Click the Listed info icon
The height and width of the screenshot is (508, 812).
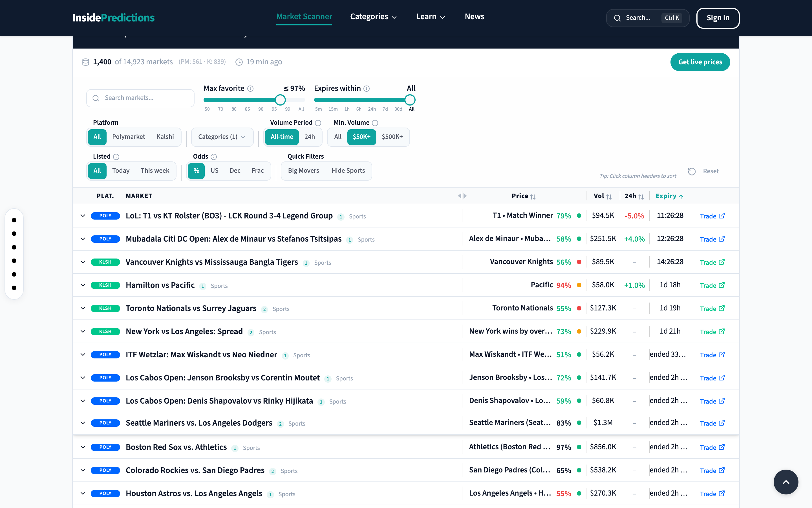tap(116, 157)
